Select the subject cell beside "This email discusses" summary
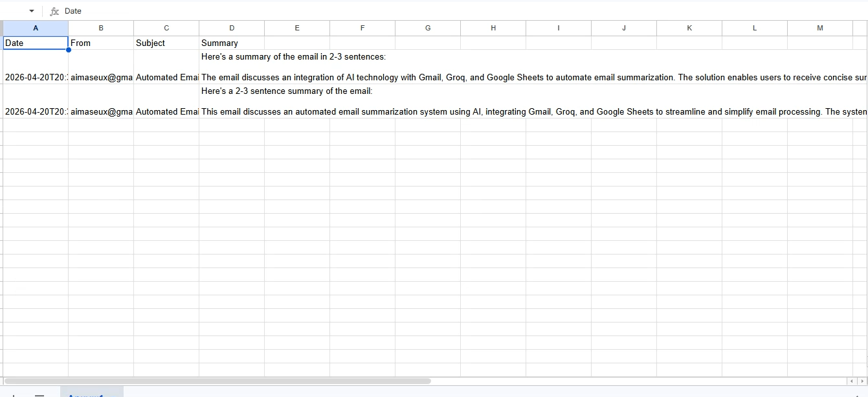 (x=166, y=101)
